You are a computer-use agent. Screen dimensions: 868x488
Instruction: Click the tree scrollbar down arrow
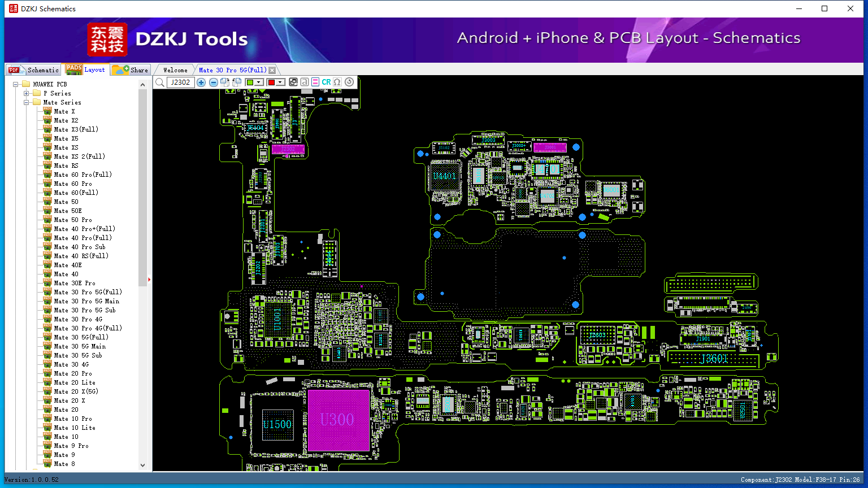[x=142, y=465]
